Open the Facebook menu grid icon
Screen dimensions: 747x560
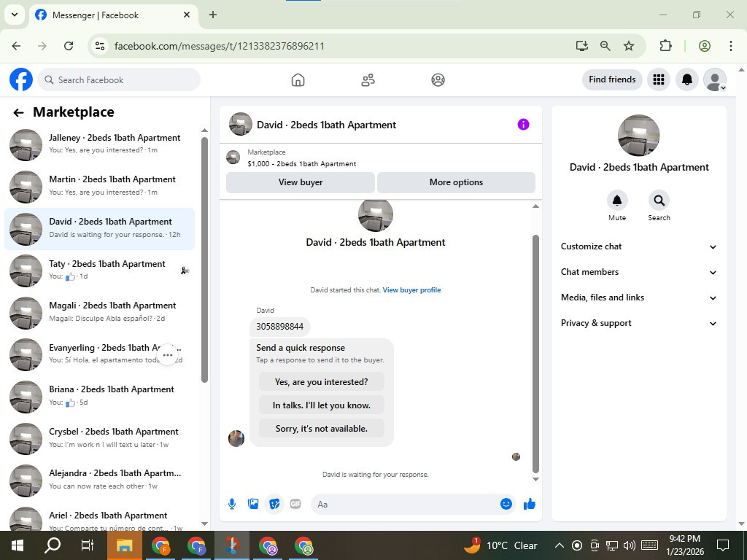tap(659, 79)
